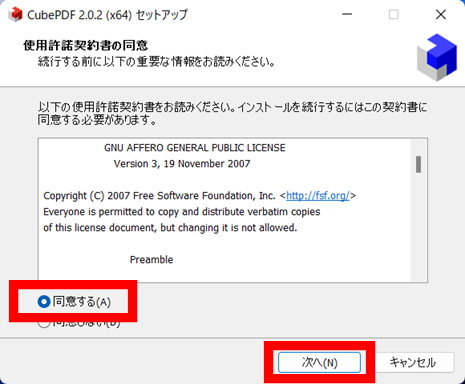Click the blue cube logo in the header

[437, 57]
